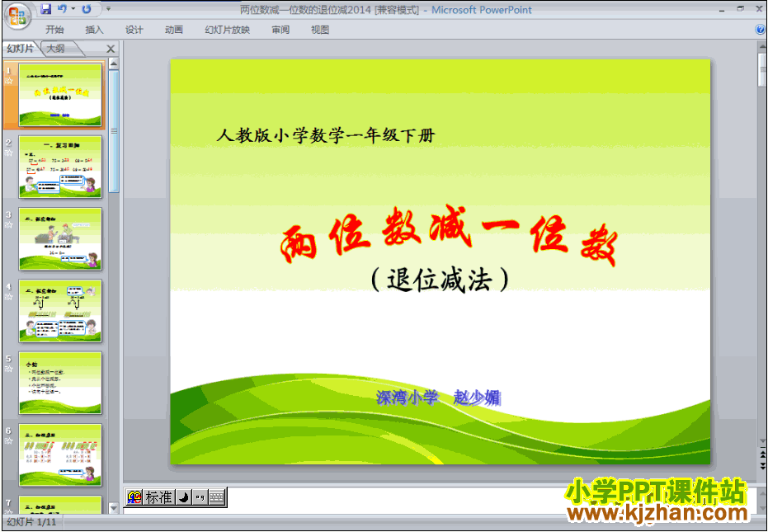The height and width of the screenshot is (532, 768).
Task: Click the text 人教版小学数学一年级下册
Action: [326, 135]
